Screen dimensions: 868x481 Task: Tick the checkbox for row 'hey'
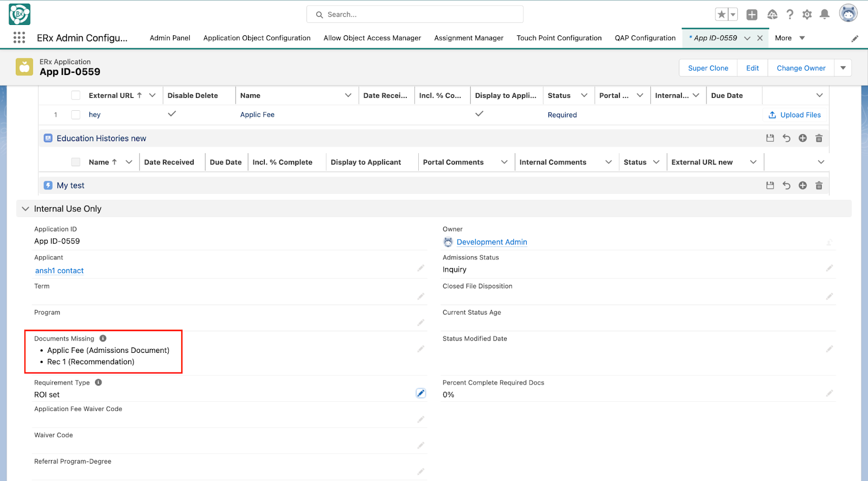pyautogui.click(x=76, y=115)
